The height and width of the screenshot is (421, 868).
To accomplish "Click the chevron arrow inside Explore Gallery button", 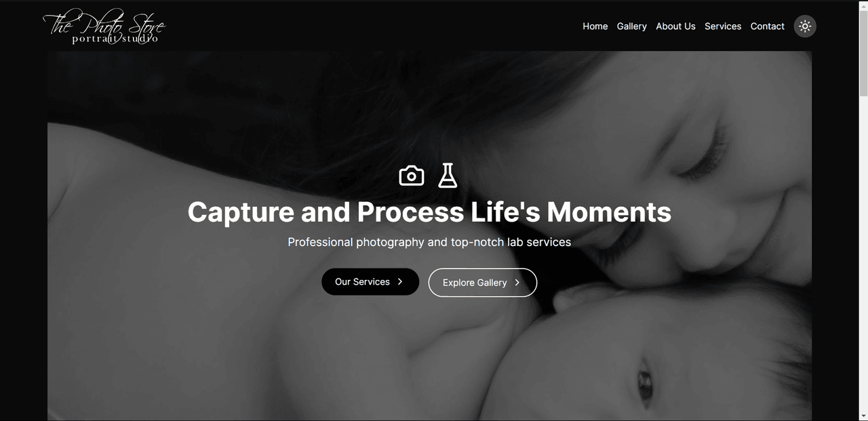I will [517, 283].
